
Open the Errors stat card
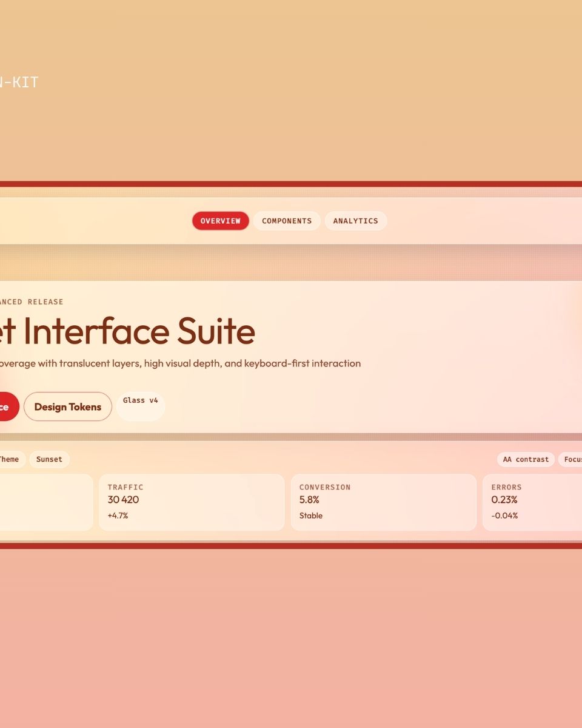(x=533, y=502)
